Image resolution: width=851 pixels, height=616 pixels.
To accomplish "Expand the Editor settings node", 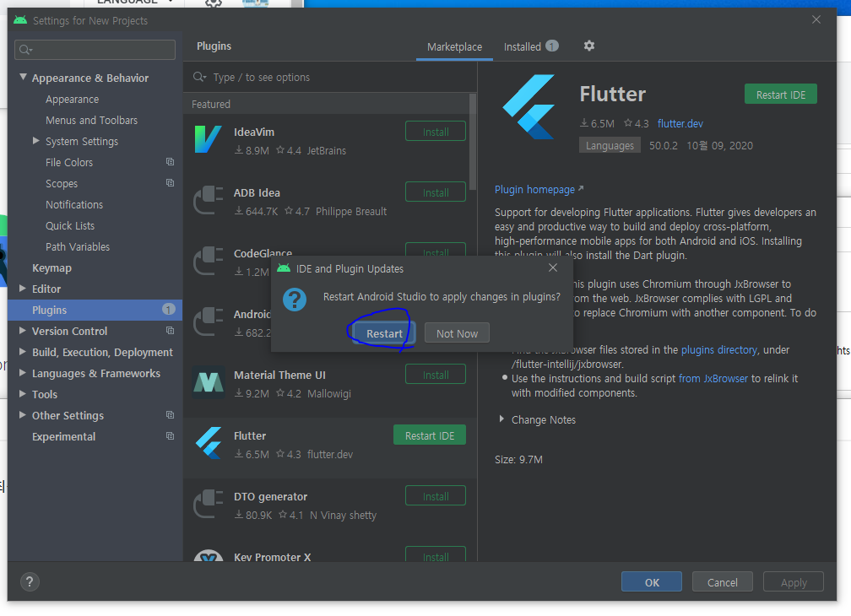I will (23, 289).
